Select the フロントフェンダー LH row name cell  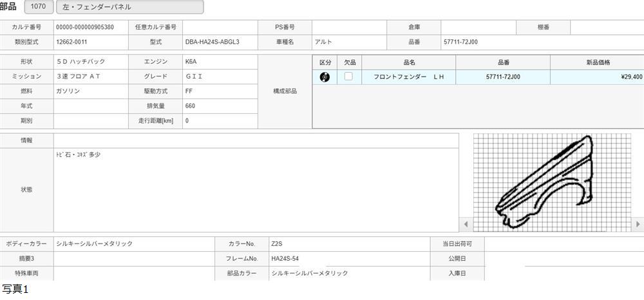click(409, 77)
